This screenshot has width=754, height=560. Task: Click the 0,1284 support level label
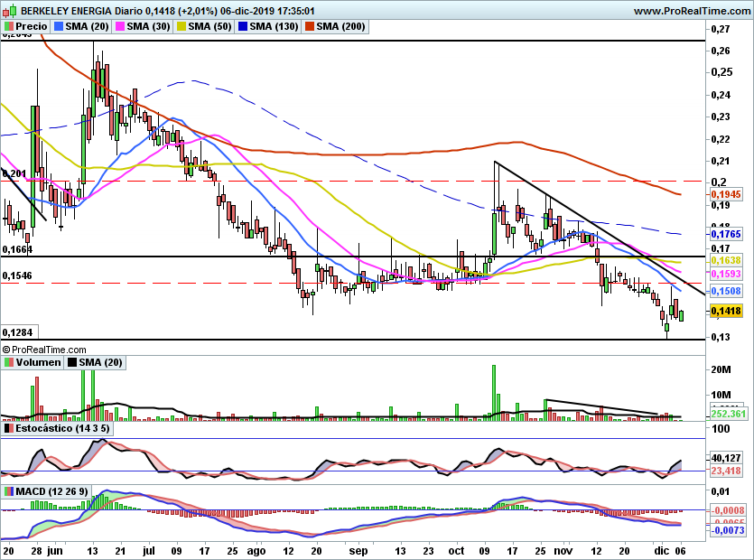(17, 332)
